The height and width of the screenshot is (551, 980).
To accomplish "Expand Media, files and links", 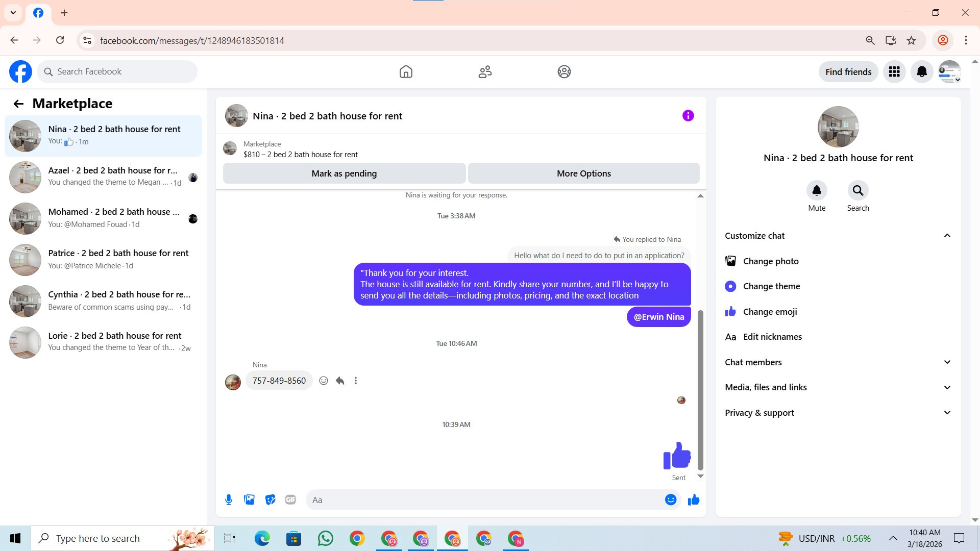I will click(x=947, y=387).
